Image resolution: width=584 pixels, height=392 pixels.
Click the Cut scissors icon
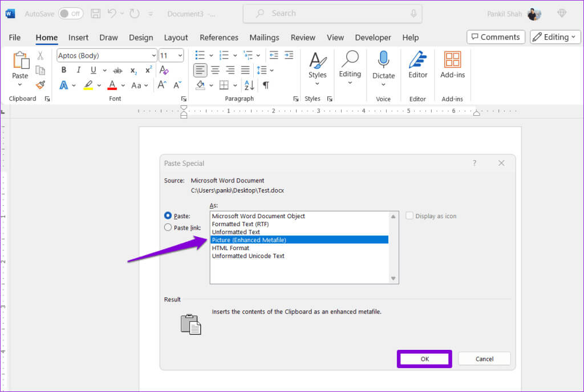40,56
